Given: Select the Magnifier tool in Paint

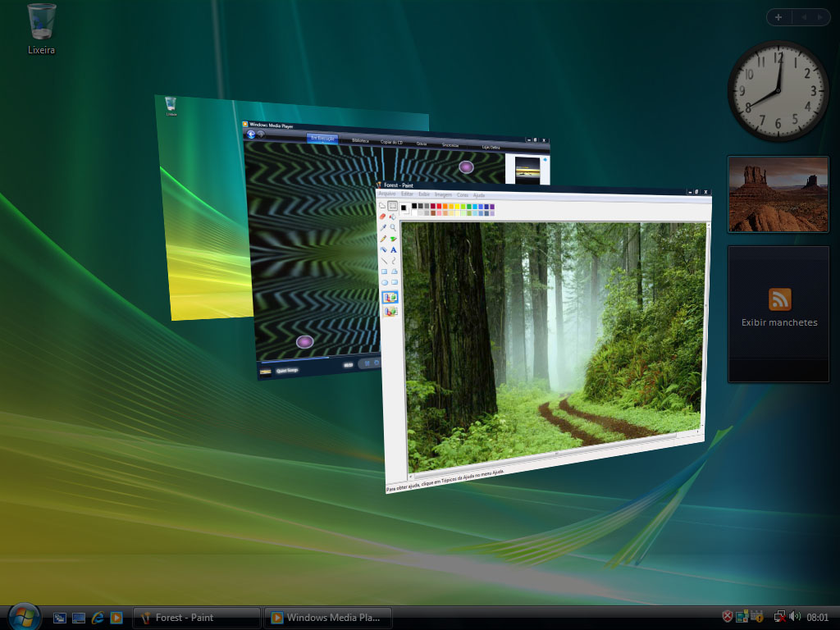Looking at the screenshot, I should 392,227.
